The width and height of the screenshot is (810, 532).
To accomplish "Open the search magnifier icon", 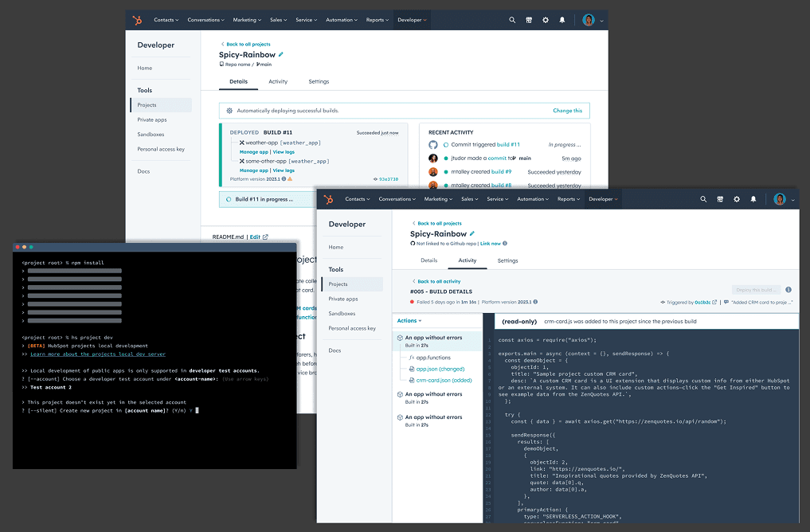I will click(702, 200).
